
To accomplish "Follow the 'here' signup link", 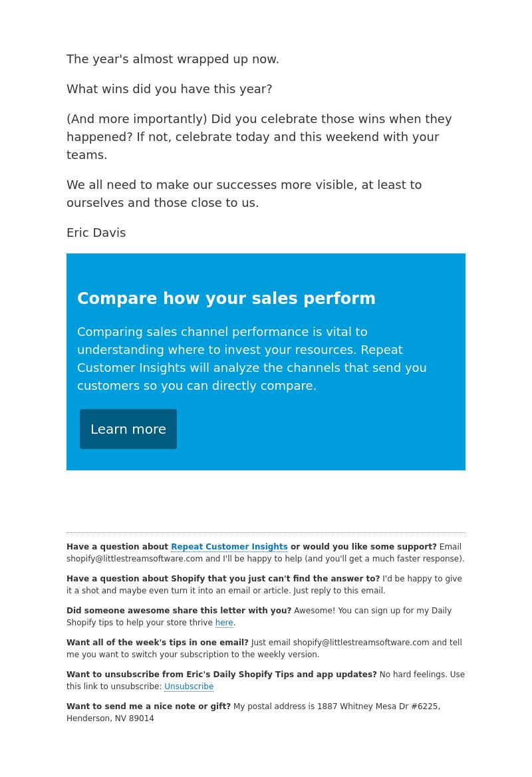I will [x=224, y=623].
